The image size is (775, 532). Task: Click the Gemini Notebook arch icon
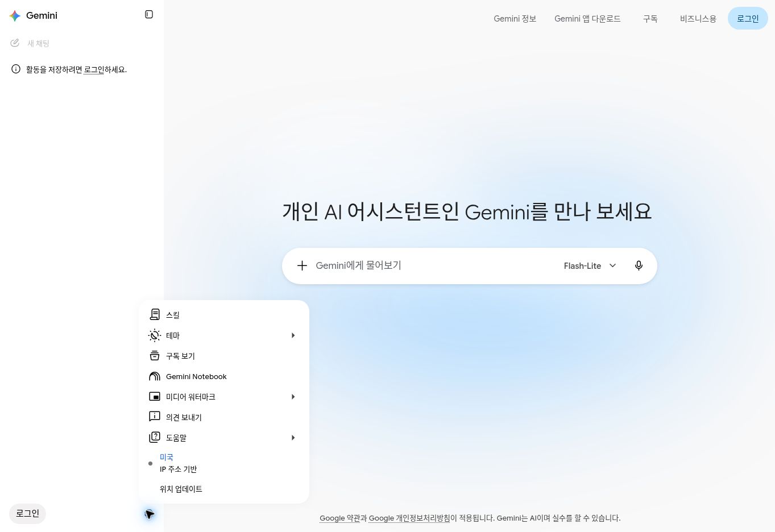[x=155, y=376]
